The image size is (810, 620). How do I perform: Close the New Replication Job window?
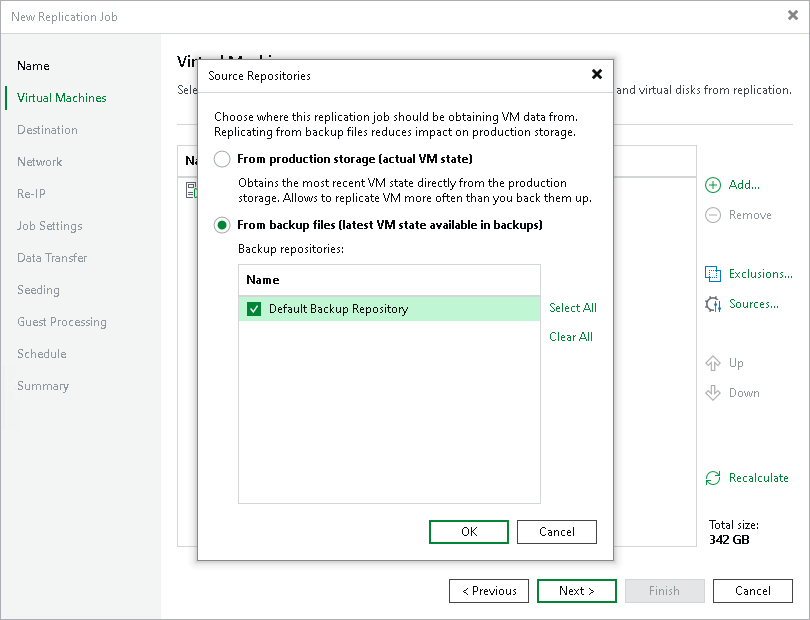(793, 16)
